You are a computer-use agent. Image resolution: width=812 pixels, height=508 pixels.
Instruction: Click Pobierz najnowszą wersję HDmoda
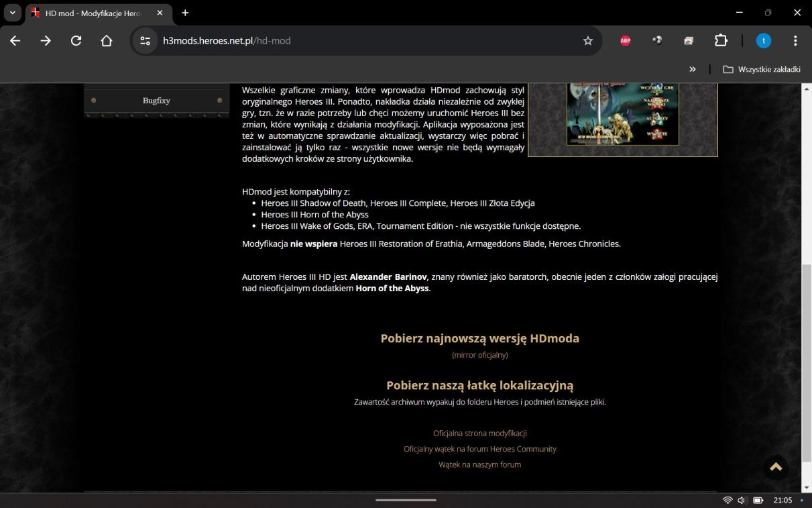(x=479, y=338)
